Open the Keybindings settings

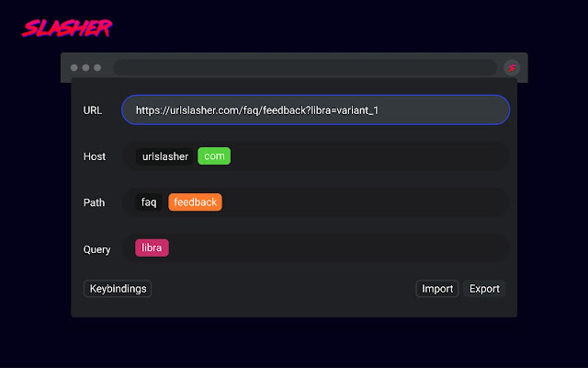tap(118, 288)
